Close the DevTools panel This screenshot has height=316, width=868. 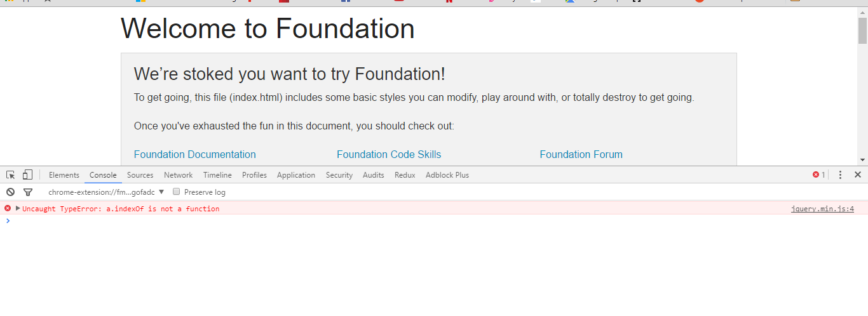858,175
